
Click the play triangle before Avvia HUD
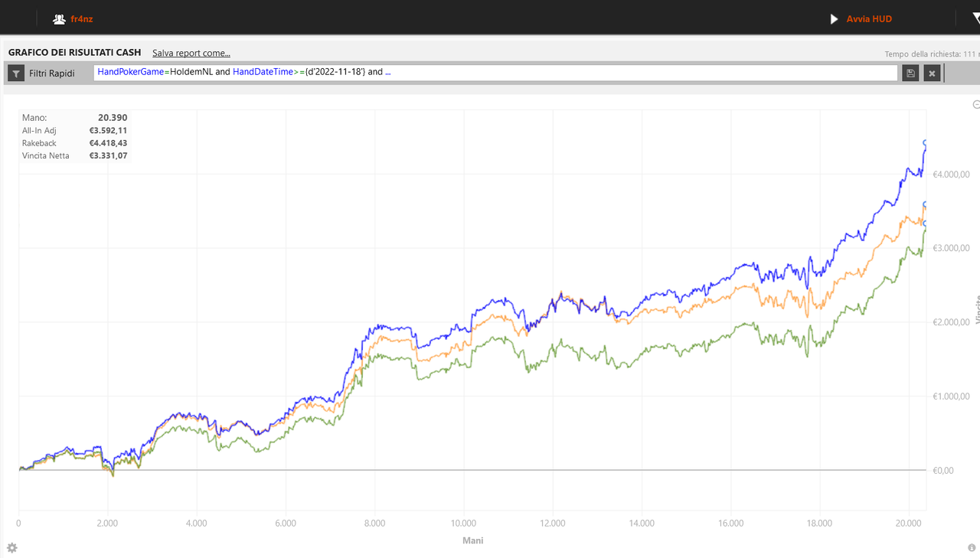(x=835, y=19)
